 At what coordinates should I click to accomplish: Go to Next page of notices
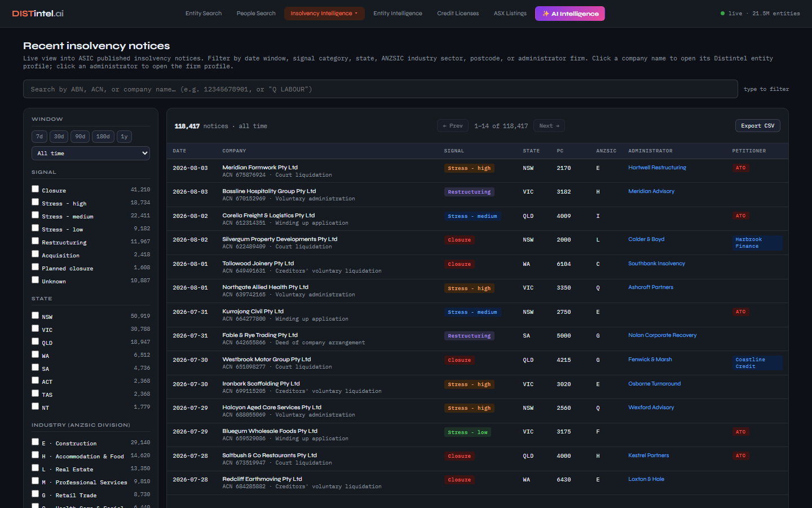[x=549, y=126]
